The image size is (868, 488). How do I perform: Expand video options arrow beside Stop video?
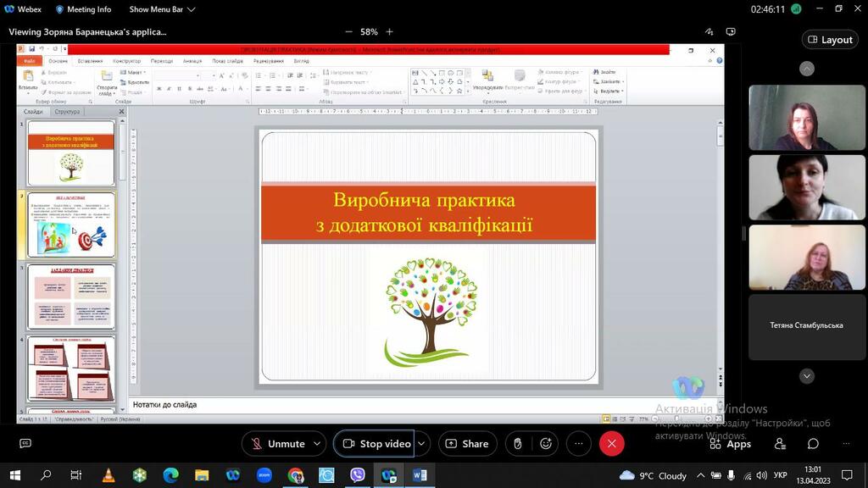[x=421, y=444]
